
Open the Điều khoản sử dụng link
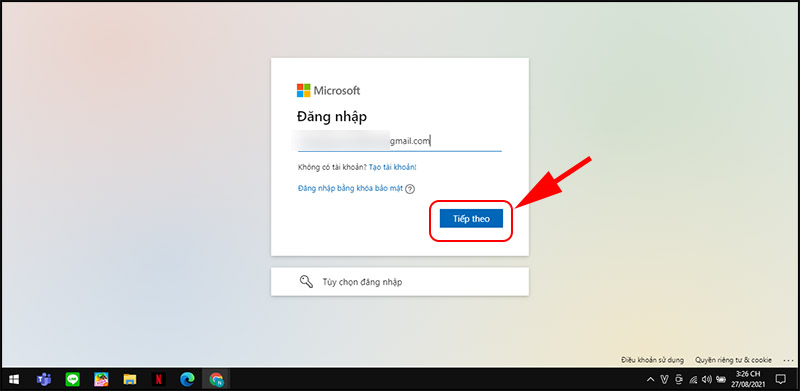(x=652, y=360)
